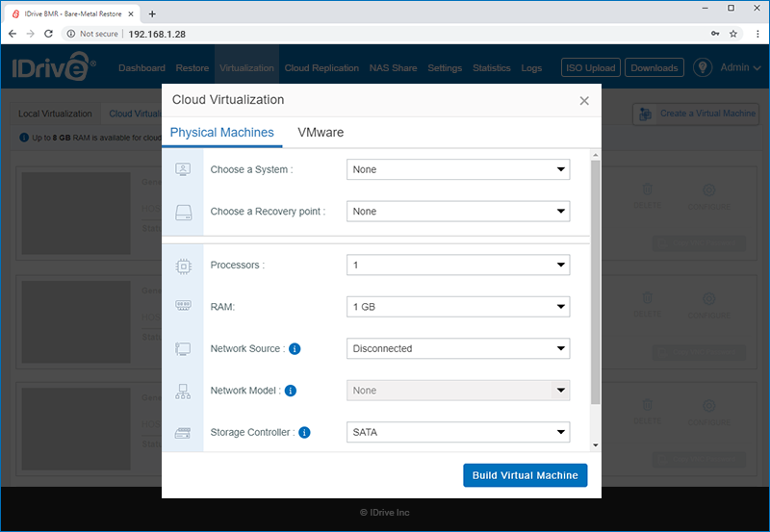Go back using browser back arrow
Viewport: 770px width, 532px height.
click(x=13, y=34)
